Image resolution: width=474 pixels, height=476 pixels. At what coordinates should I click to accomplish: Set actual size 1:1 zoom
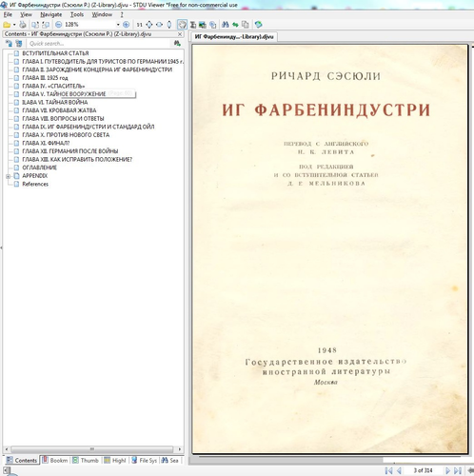[140, 25]
